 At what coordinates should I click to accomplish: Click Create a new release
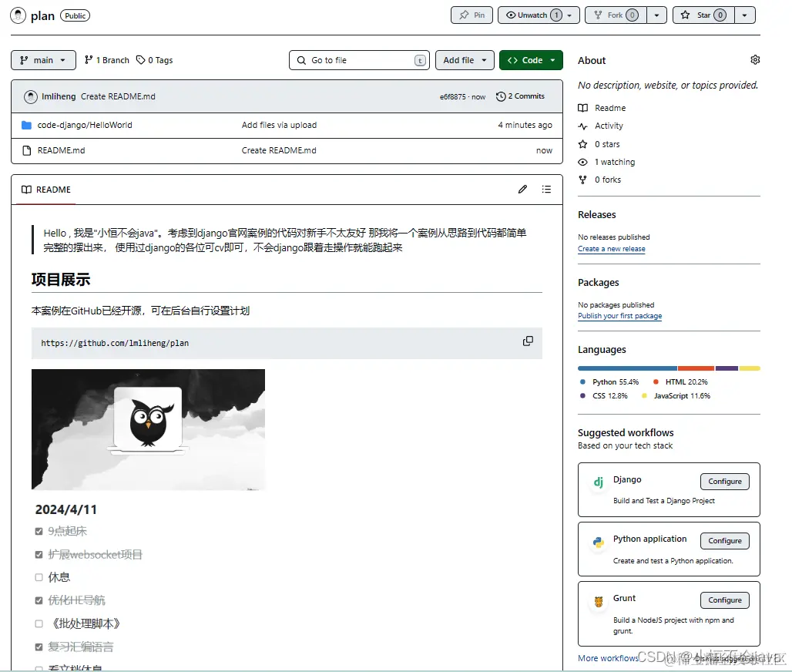click(612, 249)
